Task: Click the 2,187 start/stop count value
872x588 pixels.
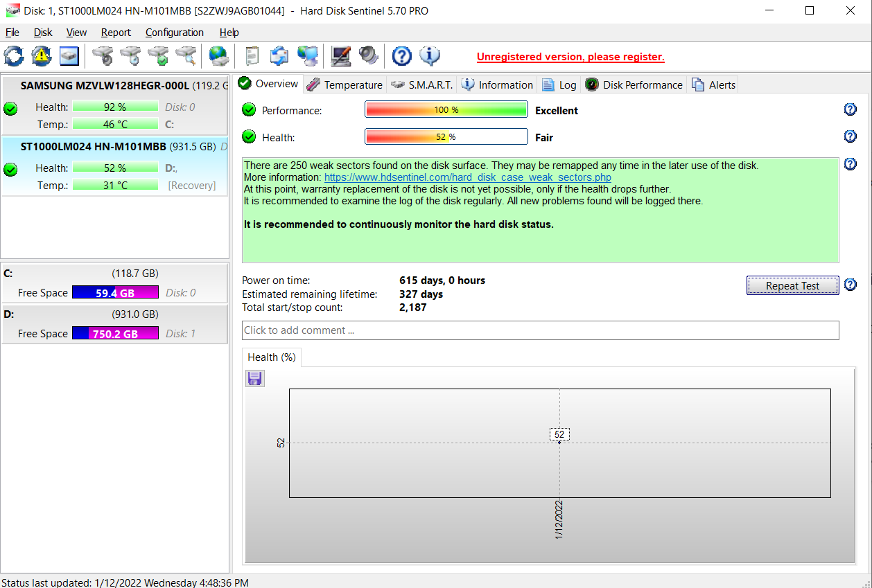Action: point(413,308)
